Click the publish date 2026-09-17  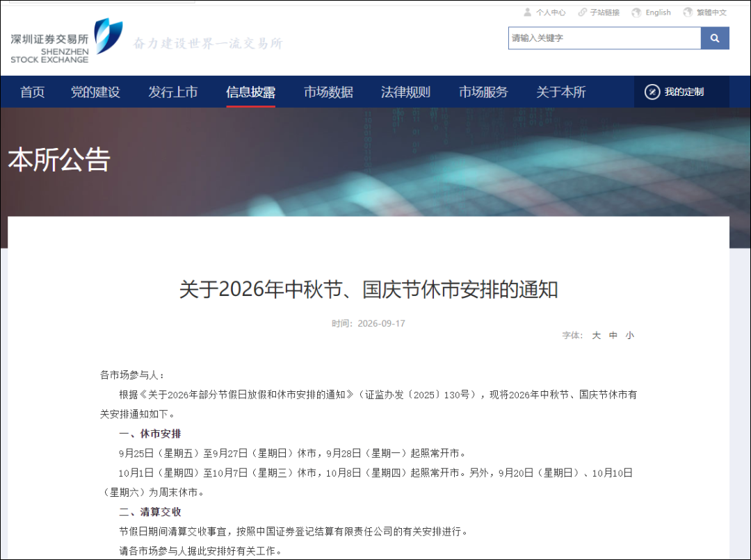381,324
